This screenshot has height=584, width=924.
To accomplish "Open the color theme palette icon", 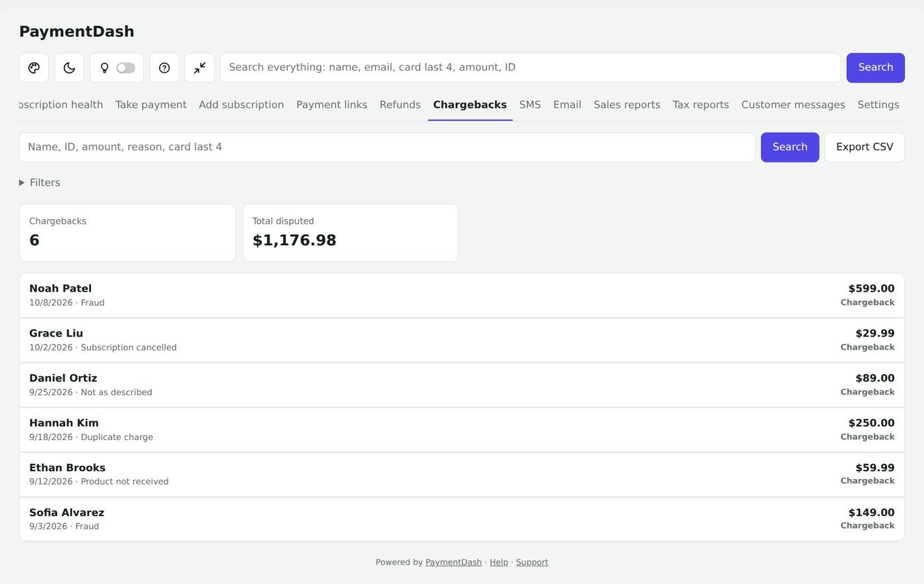I will click(34, 68).
